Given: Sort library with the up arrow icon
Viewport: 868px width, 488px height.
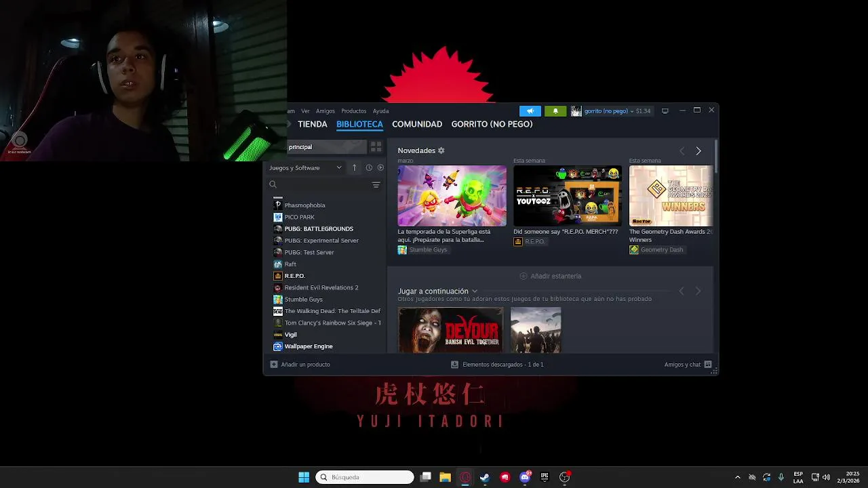Looking at the screenshot, I should coord(354,167).
